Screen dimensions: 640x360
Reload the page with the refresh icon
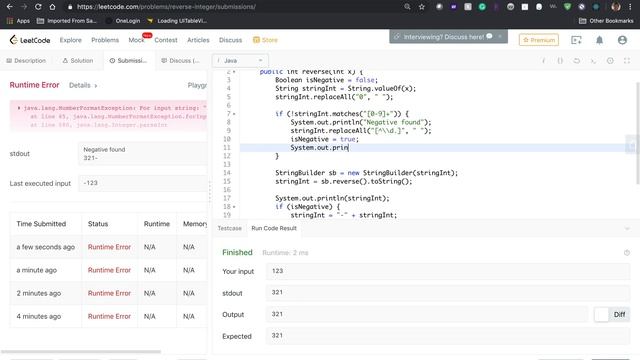pyautogui.click(x=38, y=7)
